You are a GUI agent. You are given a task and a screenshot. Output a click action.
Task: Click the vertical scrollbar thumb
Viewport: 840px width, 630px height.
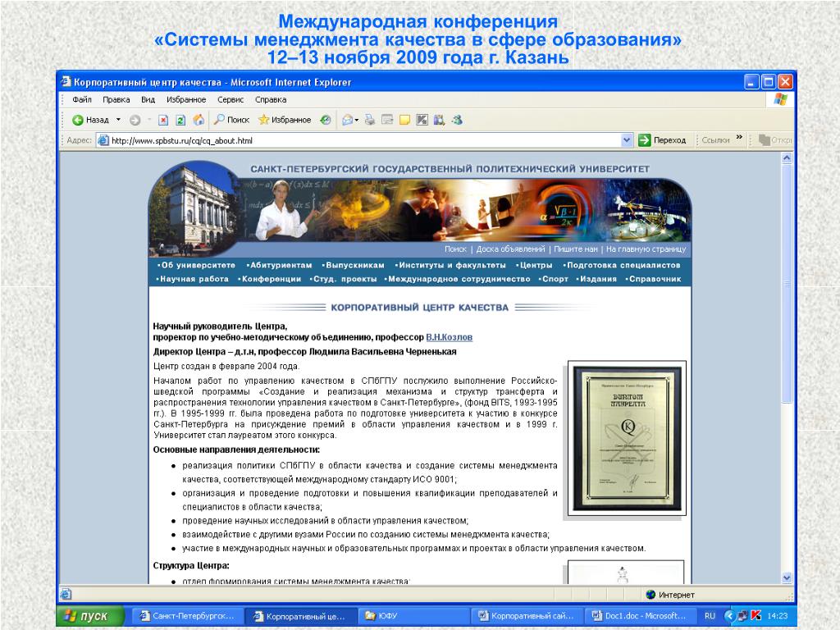[x=787, y=283]
